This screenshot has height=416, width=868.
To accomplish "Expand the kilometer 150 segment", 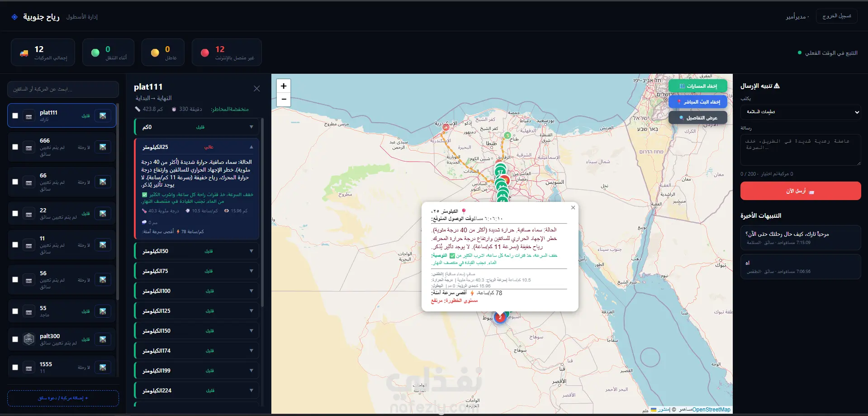I will point(197,331).
